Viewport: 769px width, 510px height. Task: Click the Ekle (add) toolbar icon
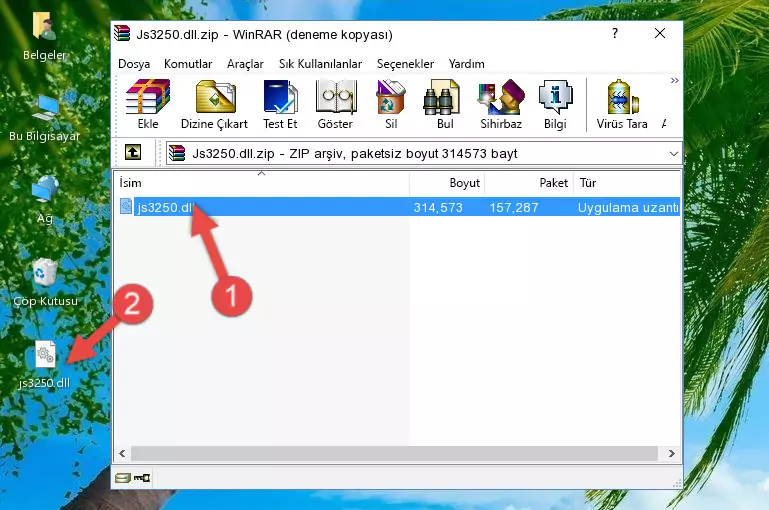pyautogui.click(x=148, y=104)
